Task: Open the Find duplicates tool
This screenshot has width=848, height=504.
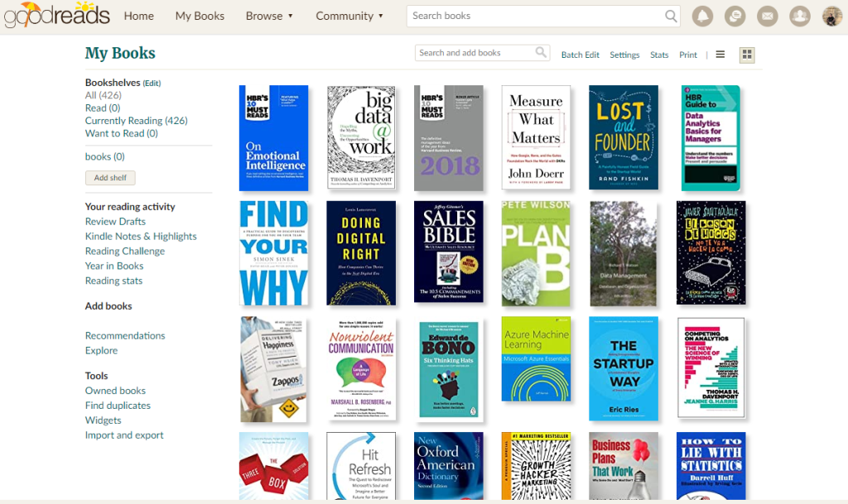Action: pos(118,406)
